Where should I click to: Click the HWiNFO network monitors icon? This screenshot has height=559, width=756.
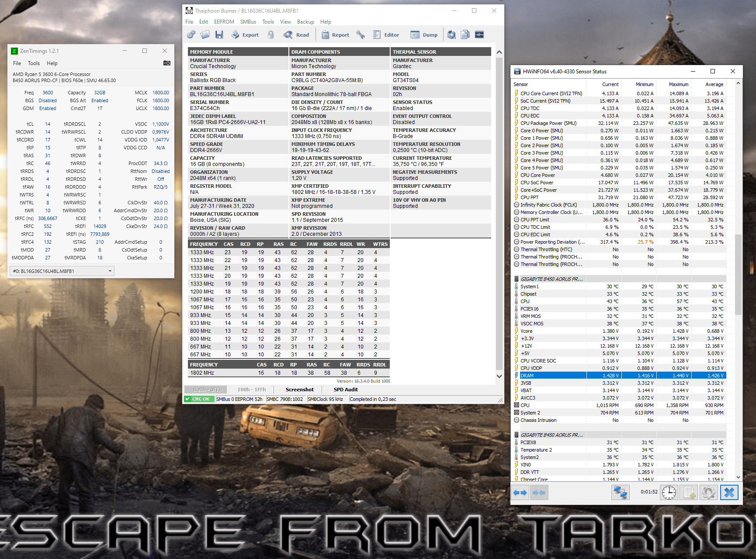(621, 493)
